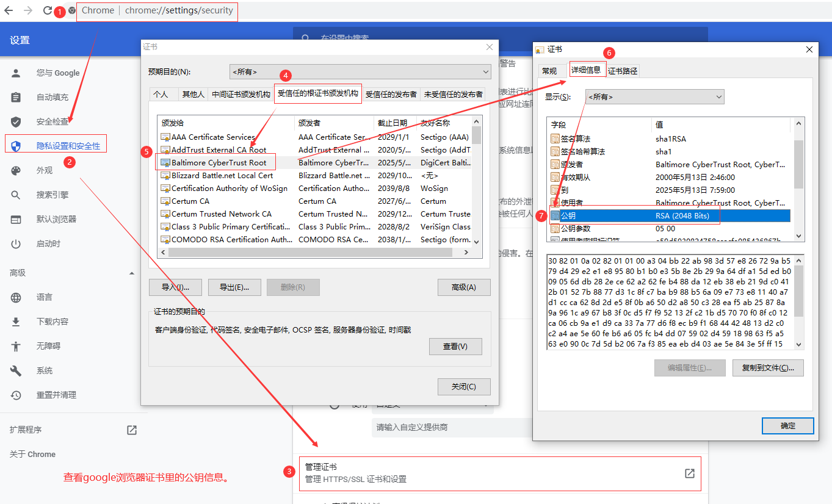Open the 预期目的 dropdown
Image resolution: width=832 pixels, height=504 pixels.
[x=360, y=71]
